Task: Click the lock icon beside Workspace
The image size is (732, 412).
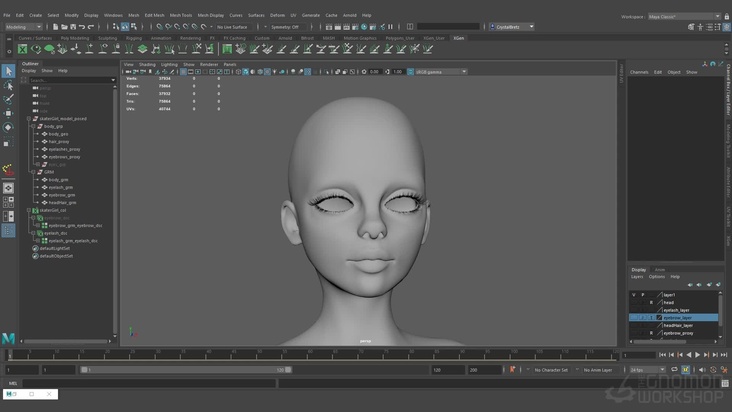Action: (x=725, y=16)
